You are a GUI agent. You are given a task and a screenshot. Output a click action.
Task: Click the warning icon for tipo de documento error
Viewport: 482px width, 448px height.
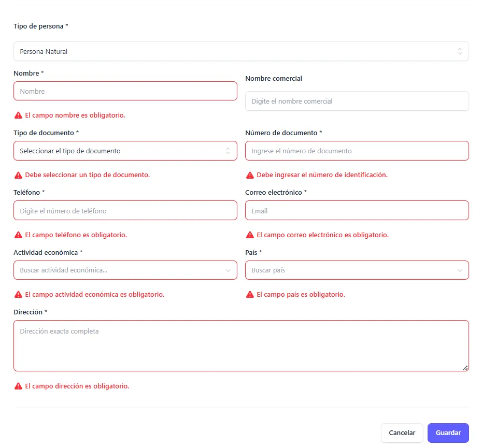click(x=18, y=175)
